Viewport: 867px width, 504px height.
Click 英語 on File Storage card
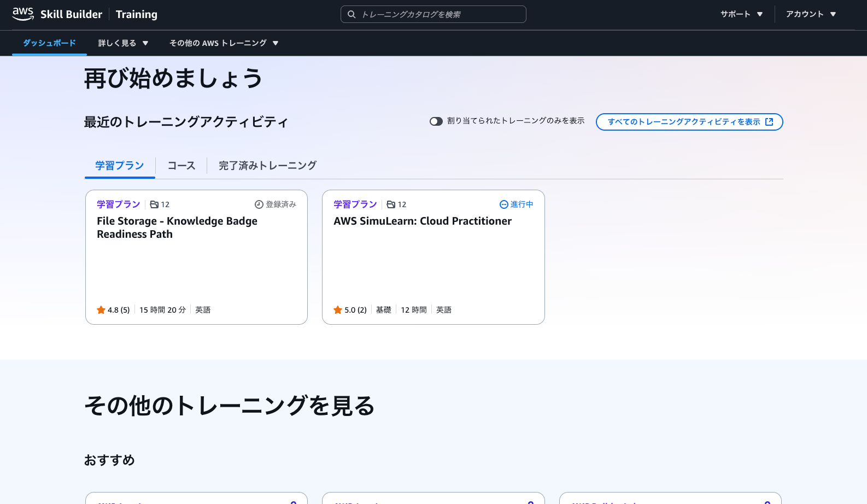click(203, 310)
